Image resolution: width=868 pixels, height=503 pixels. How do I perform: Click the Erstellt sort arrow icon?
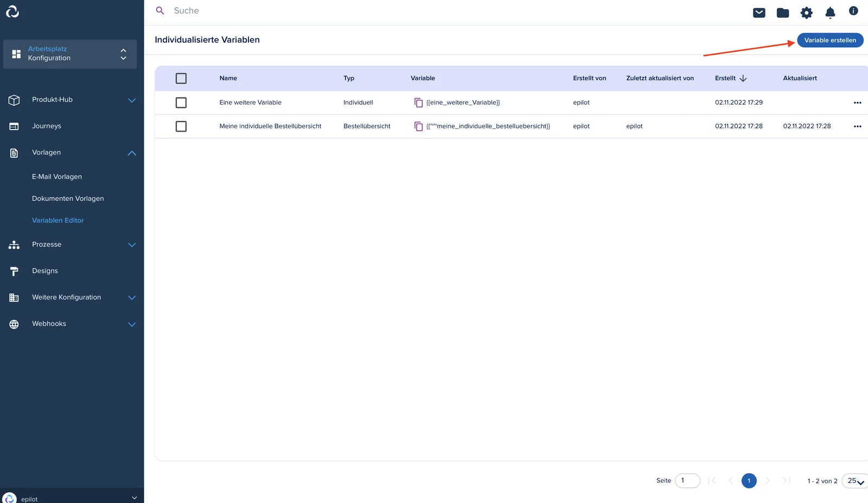(743, 78)
